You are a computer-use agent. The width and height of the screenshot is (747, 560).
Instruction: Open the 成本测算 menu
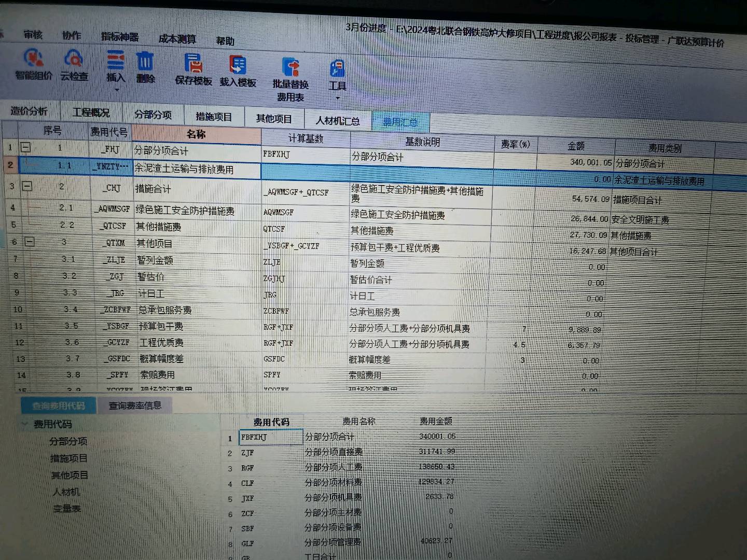(177, 39)
